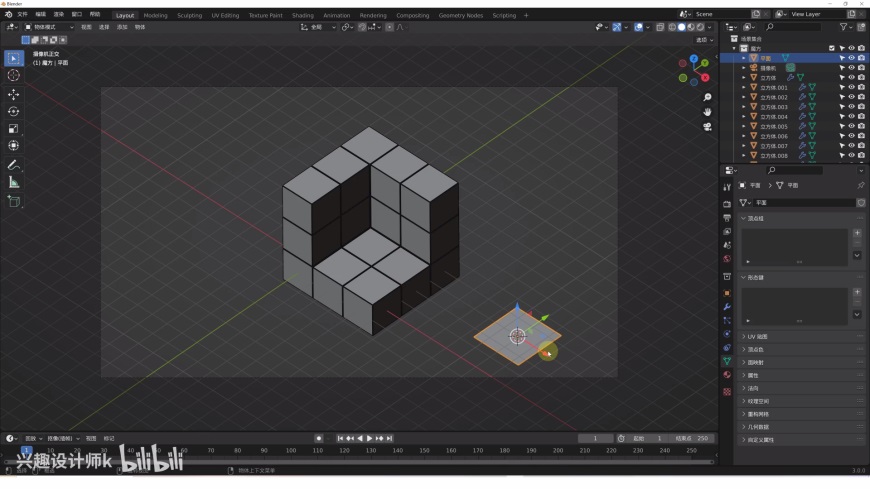Select the Annotate pencil tool

[x=14, y=165]
